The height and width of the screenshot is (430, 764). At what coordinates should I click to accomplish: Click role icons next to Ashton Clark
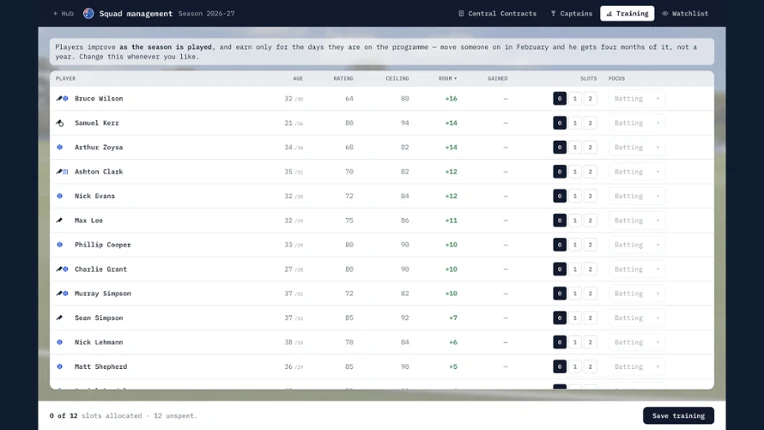pos(62,171)
